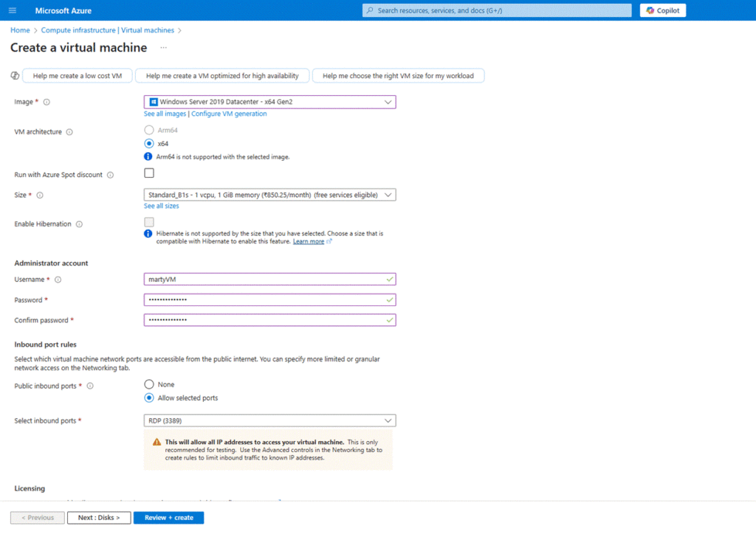Open Compute infrastructure | Virtual machines breadcrumb
756x537 pixels.
[x=108, y=30]
